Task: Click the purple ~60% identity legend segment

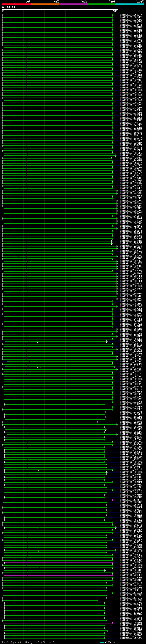Action: [x=73, y=4]
